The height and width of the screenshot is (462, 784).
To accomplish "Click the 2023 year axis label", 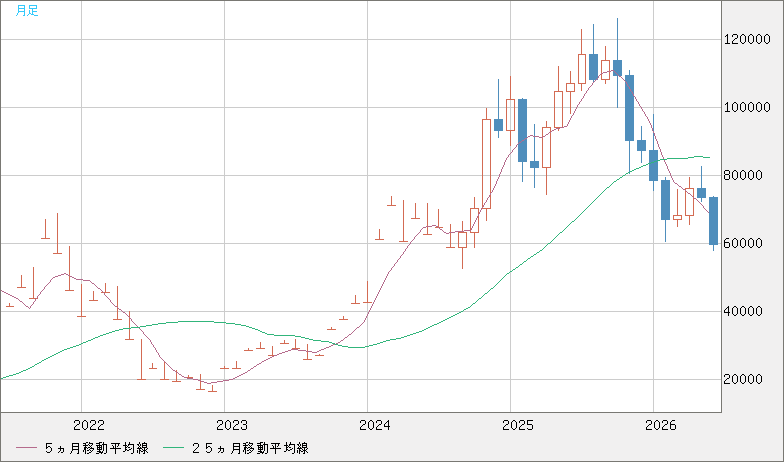I will tap(232, 426).
